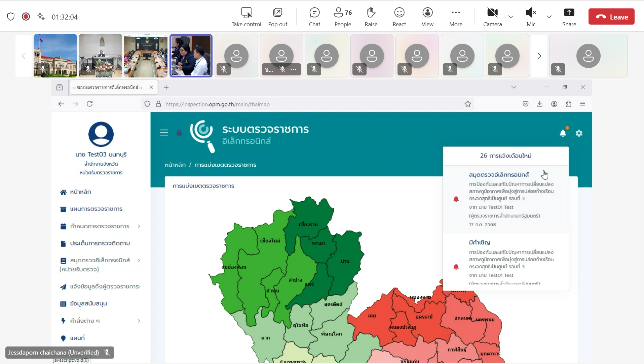The width and height of the screenshot is (644, 364).
Task: Toggle the Camera on
Action: [492, 17]
